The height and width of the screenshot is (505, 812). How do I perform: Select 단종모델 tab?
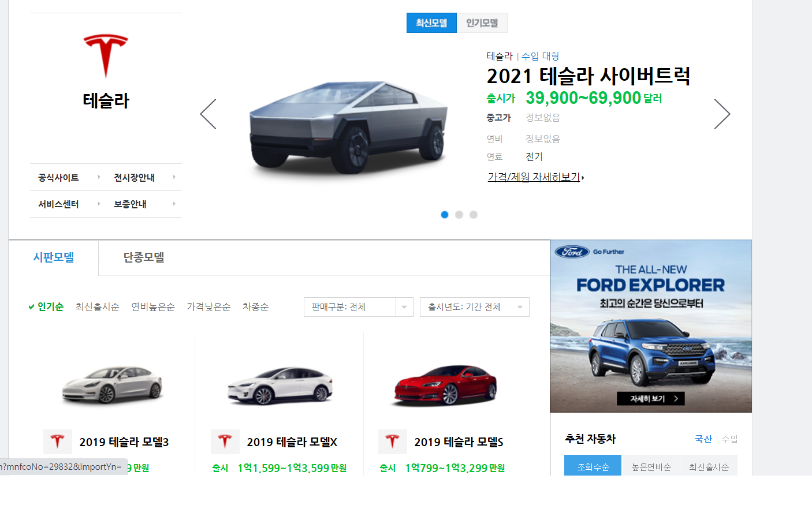(144, 257)
